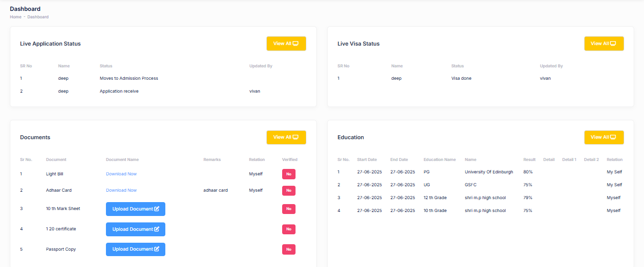Image resolution: width=644 pixels, height=267 pixels.
Task: Download the Adhaar Card document
Action: [x=121, y=190]
